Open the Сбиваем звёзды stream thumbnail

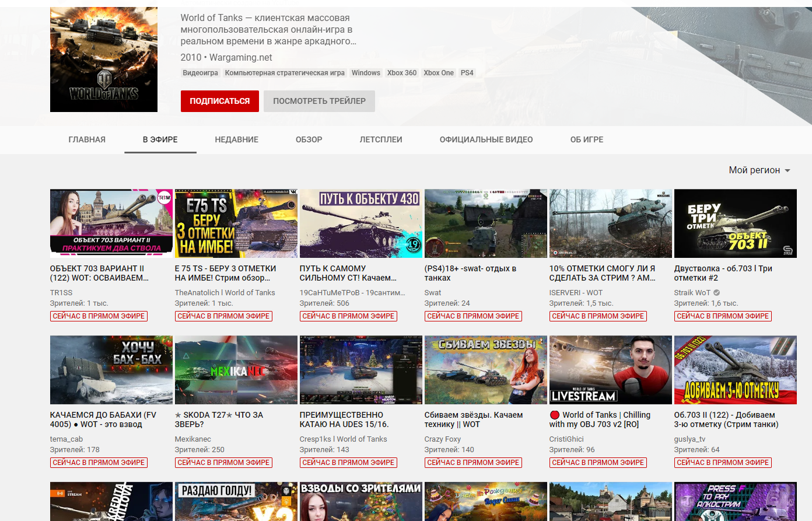point(485,370)
